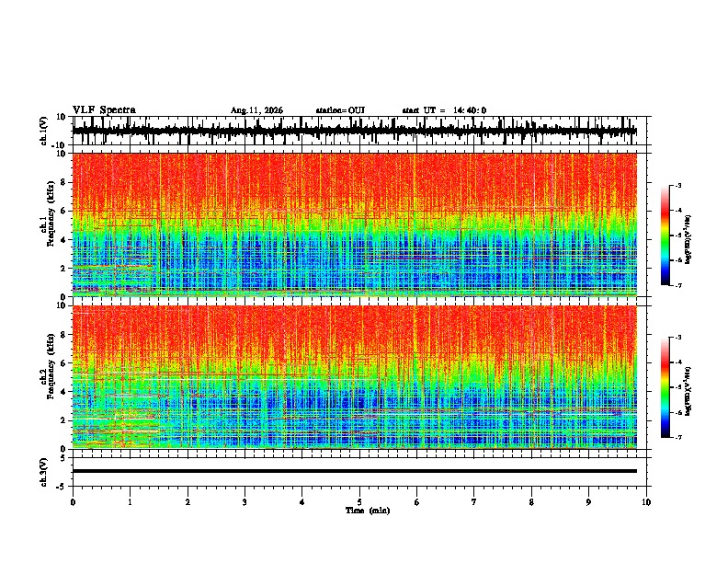Click the "-3" label on ch.1 color scale
The image size is (728, 563).
click(x=678, y=185)
